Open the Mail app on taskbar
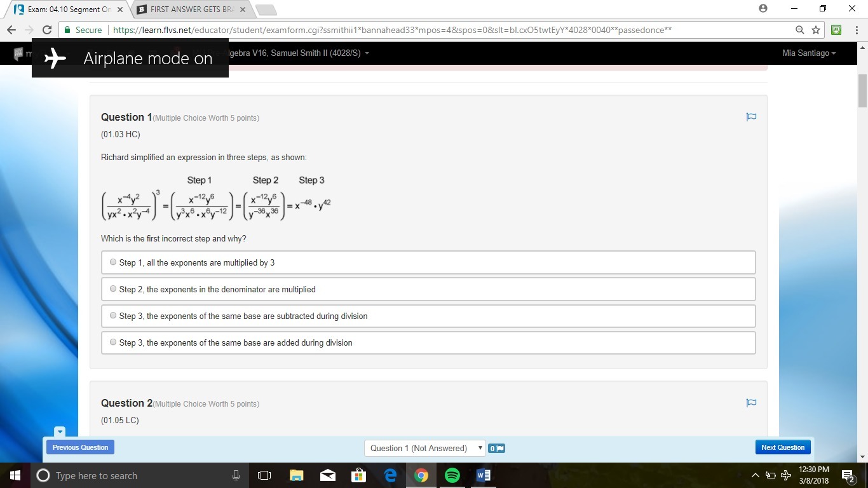The width and height of the screenshot is (868, 488). [x=327, y=475]
